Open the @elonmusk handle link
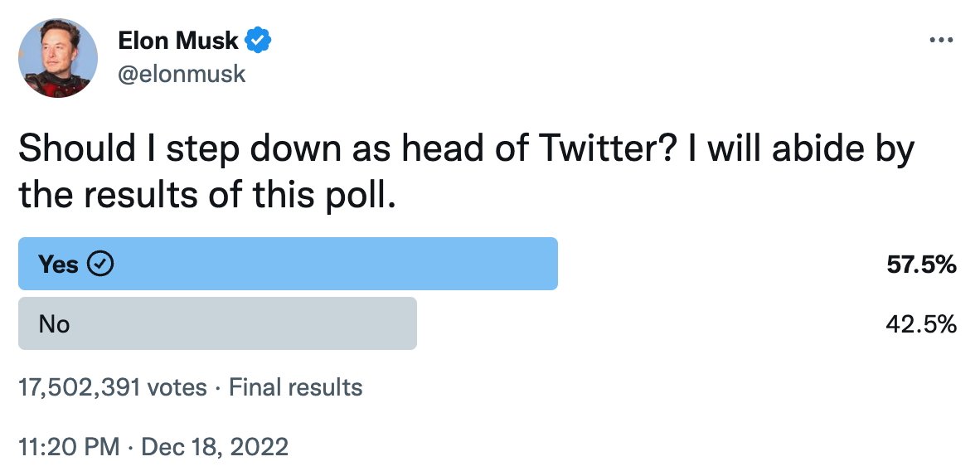980x476 pixels. pos(182,74)
